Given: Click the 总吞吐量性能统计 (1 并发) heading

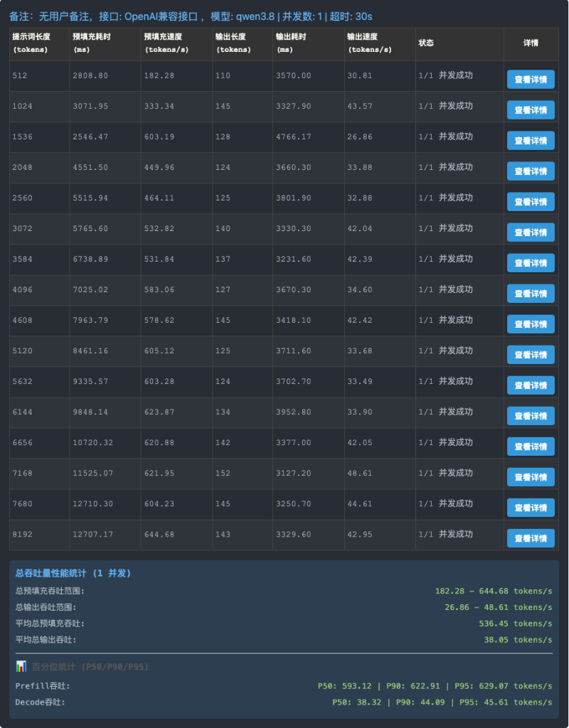Looking at the screenshot, I should 73,574.
